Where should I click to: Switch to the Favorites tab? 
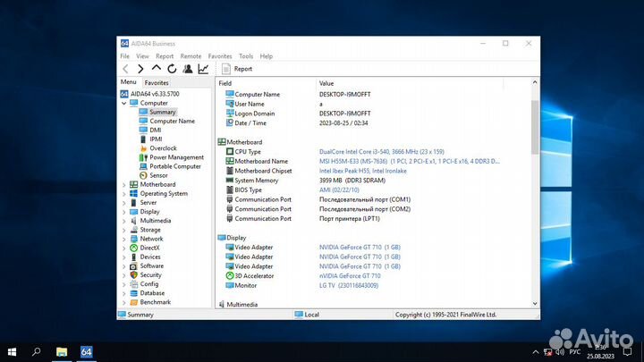(157, 82)
